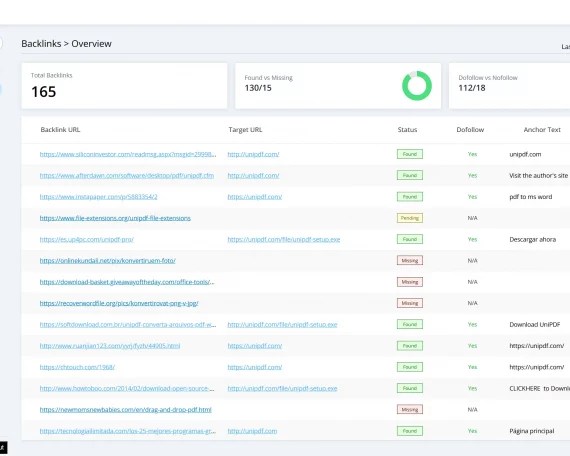Viewport: 570px width, 456px height.
Task: Select anchor text 'Descargar ahora'
Action: (x=533, y=239)
